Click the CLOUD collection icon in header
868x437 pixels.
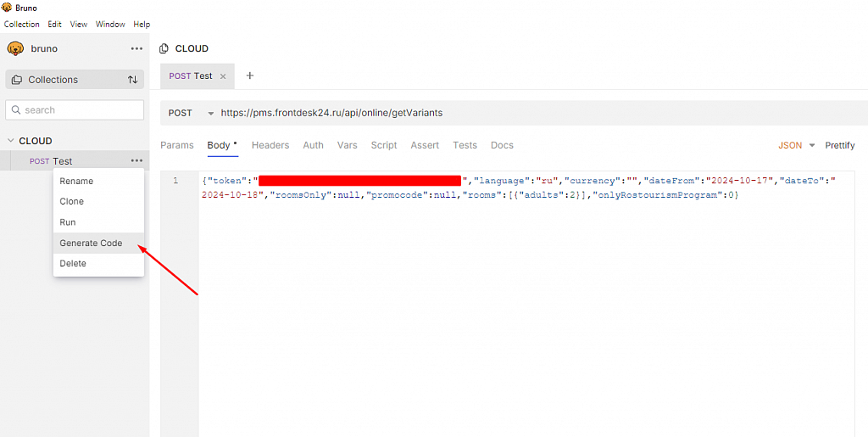click(x=164, y=48)
